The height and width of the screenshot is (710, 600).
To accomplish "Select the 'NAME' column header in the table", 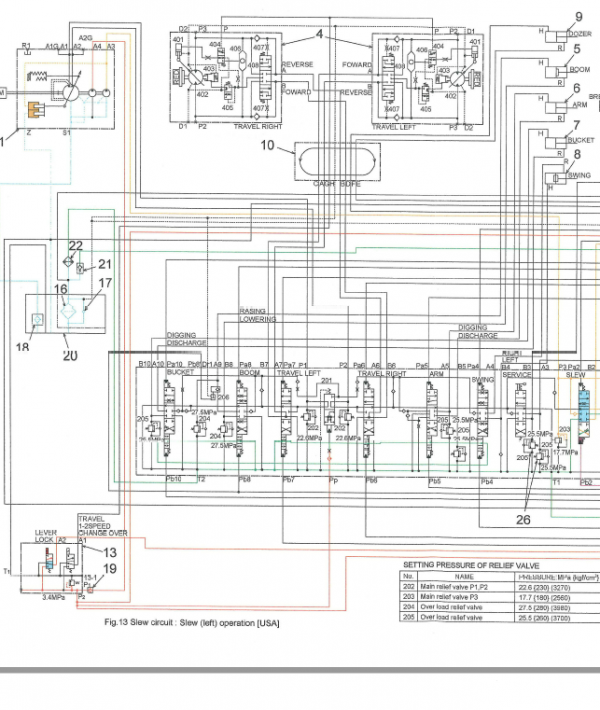I will click(464, 576).
